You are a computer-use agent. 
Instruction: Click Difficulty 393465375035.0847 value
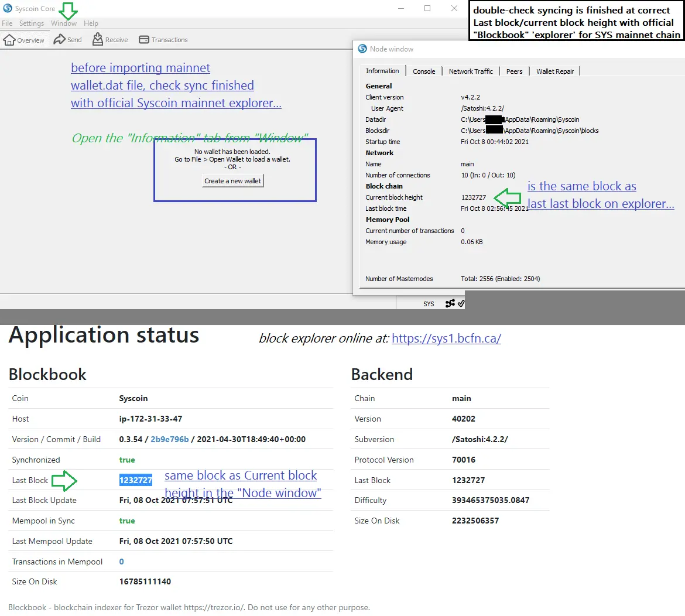coord(491,500)
